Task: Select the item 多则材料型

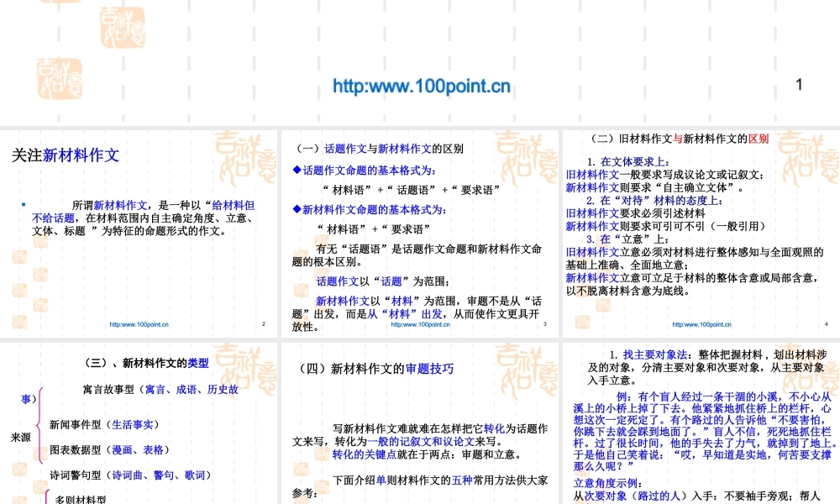Action: pyautogui.click(x=81, y=499)
